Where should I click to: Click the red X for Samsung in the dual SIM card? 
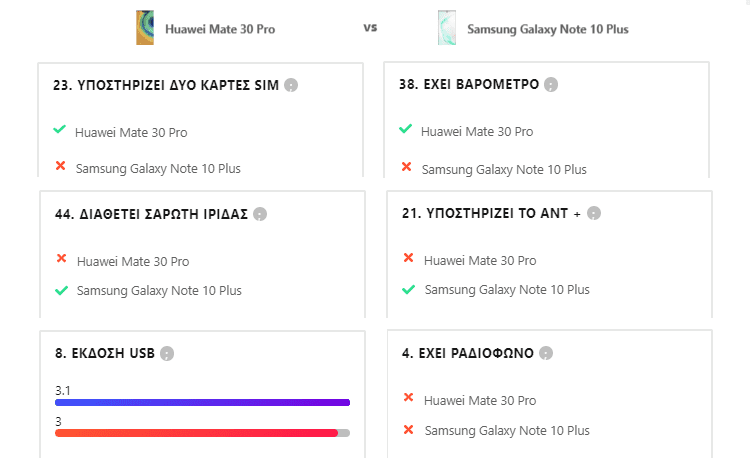(x=60, y=166)
